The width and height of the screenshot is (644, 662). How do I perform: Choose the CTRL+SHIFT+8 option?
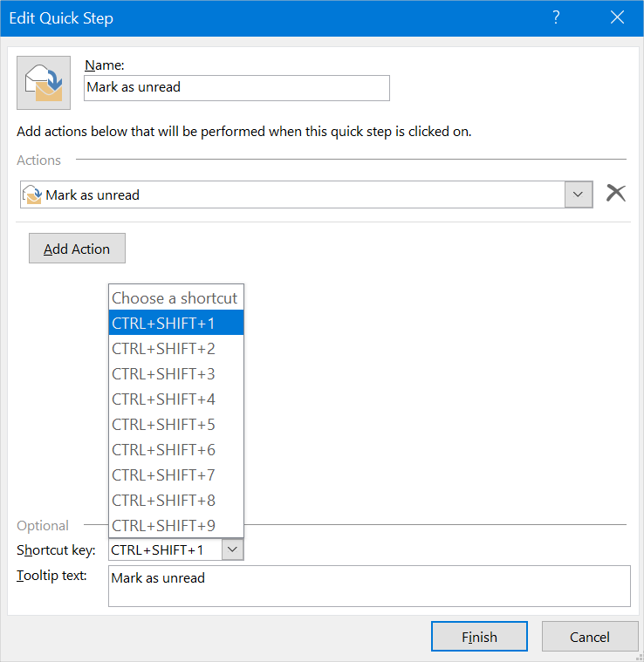[x=175, y=500]
